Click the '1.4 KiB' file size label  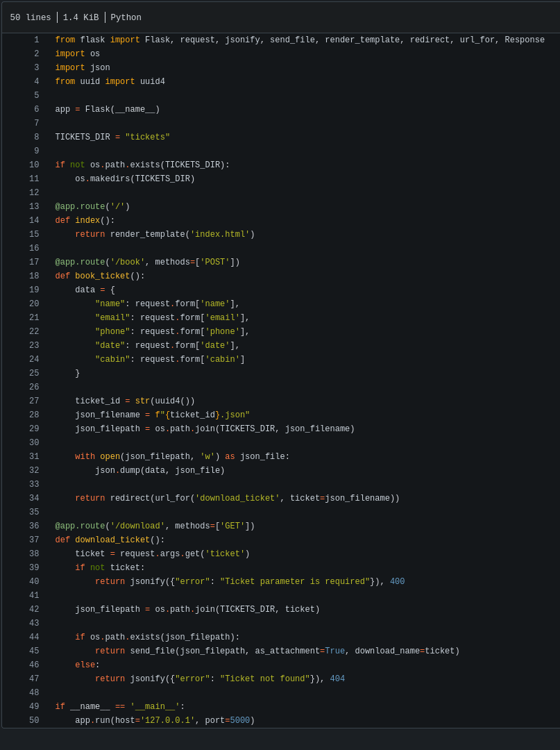(80, 17)
